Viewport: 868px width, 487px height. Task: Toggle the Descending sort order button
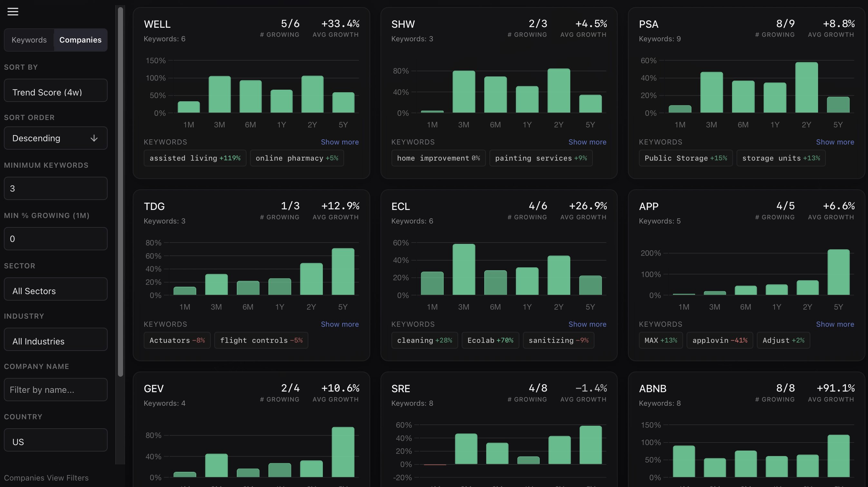pos(56,138)
